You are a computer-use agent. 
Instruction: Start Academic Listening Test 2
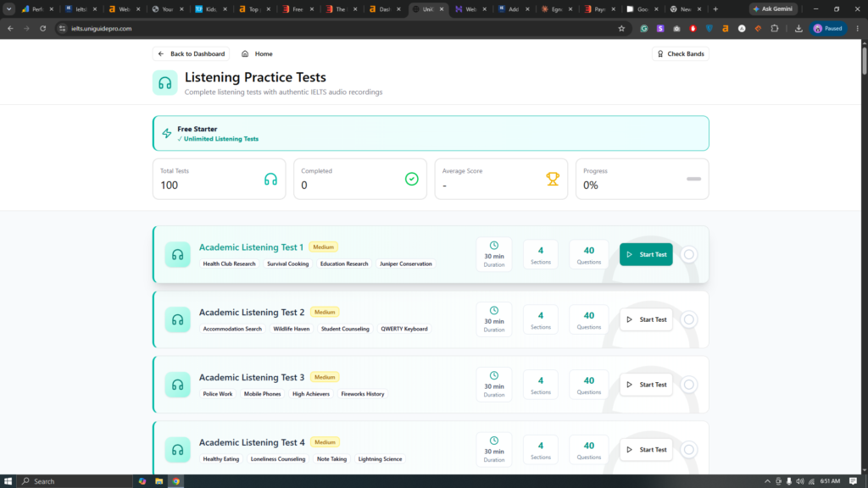(x=646, y=319)
